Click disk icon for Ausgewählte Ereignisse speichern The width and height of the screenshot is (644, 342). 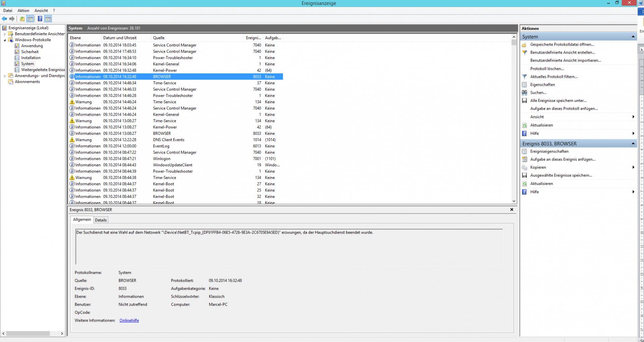click(x=525, y=175)
